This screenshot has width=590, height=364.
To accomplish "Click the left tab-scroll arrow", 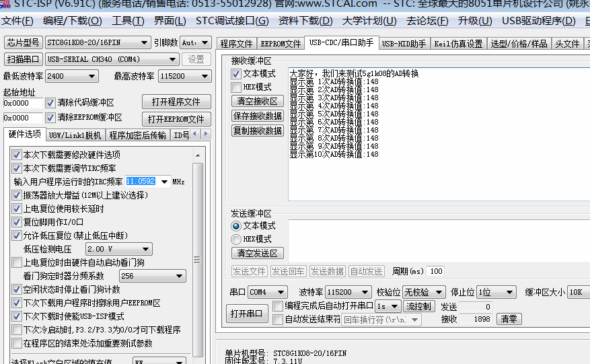I will pyautogui.click(x=195, y=134).
